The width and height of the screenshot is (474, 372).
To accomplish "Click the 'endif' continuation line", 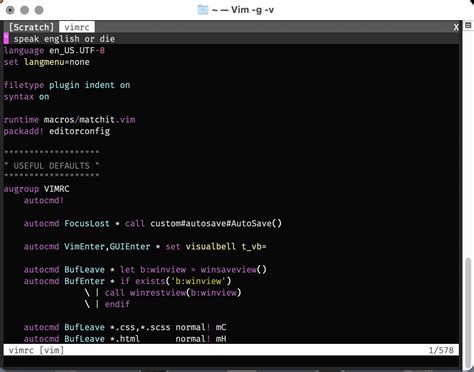I will 107,304.
